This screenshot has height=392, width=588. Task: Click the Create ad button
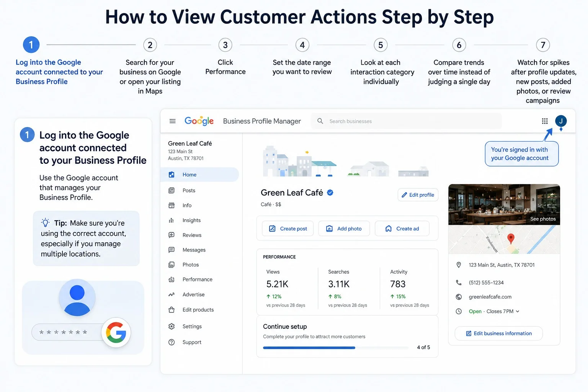point(402,229)
